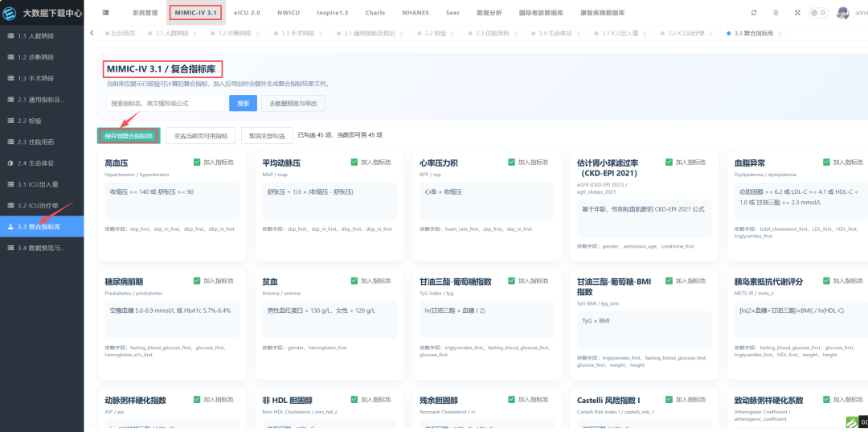Switch to the Seer database menu

(452, 12)
